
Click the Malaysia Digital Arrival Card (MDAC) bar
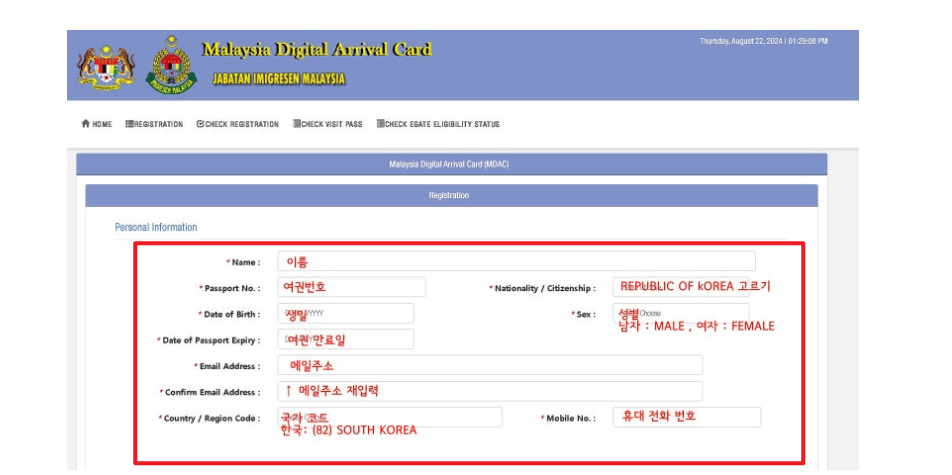pyautogui.click(x=451, y=165)
